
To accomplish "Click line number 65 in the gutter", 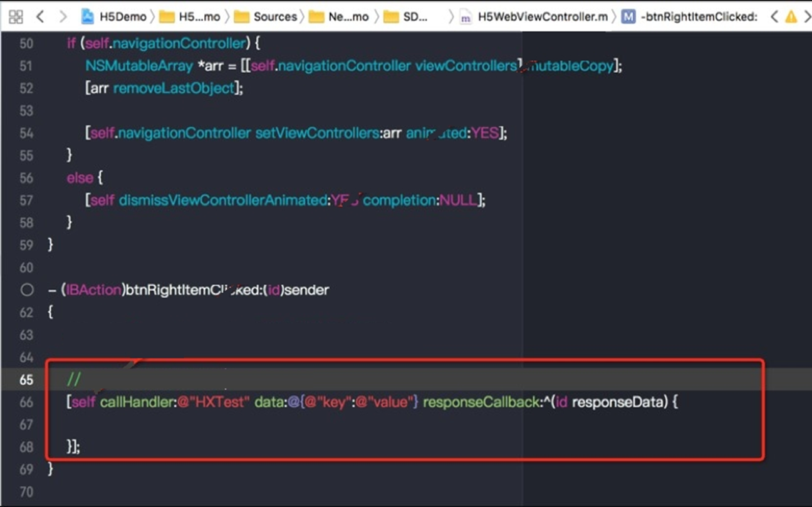I will point(26,379).
